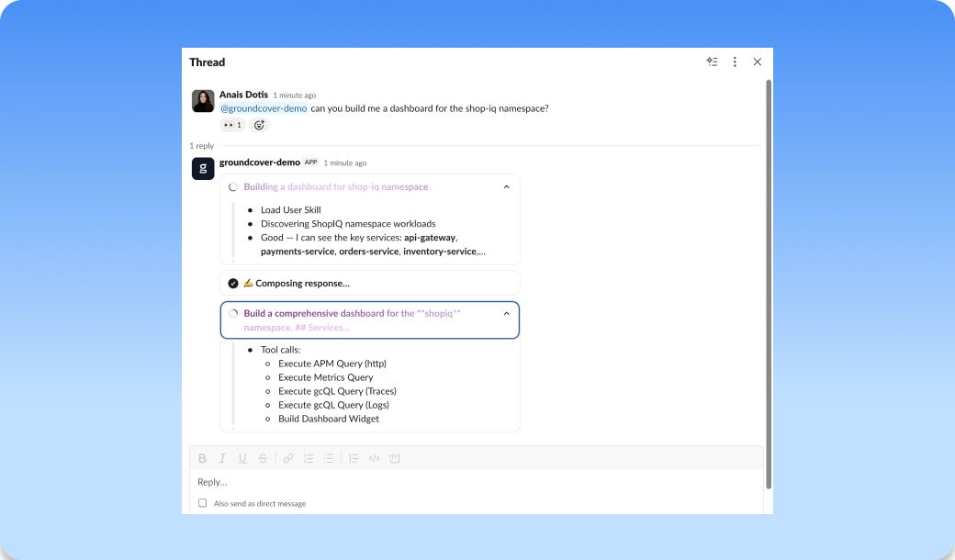Insert a code block in the reply
Viewport: 955px width, 560px height.
(395, 458)
